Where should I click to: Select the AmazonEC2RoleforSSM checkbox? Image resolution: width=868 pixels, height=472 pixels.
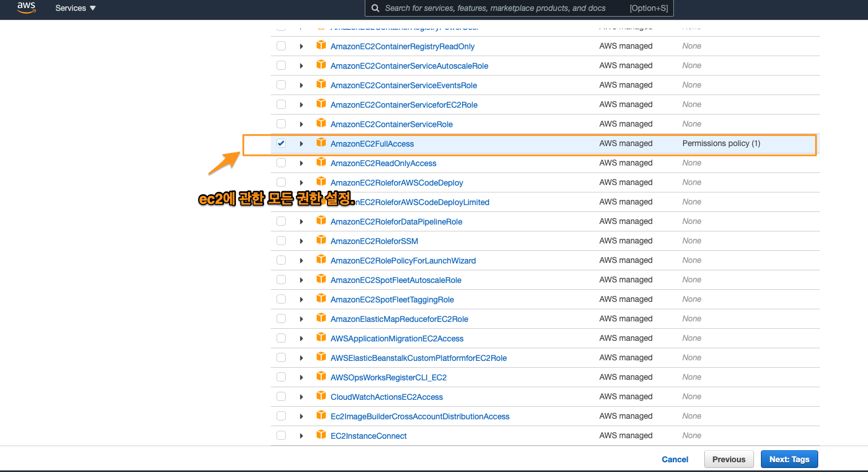point(281,241)
